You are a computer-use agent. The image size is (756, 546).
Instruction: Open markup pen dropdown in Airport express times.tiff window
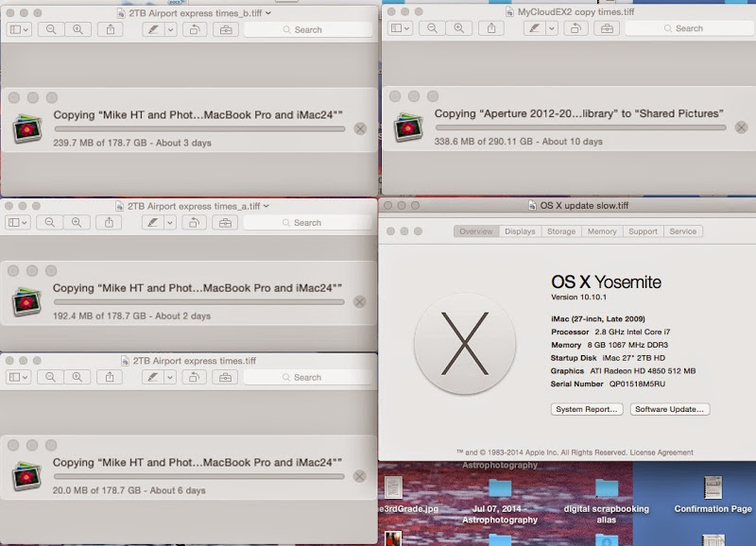point(170,377)
